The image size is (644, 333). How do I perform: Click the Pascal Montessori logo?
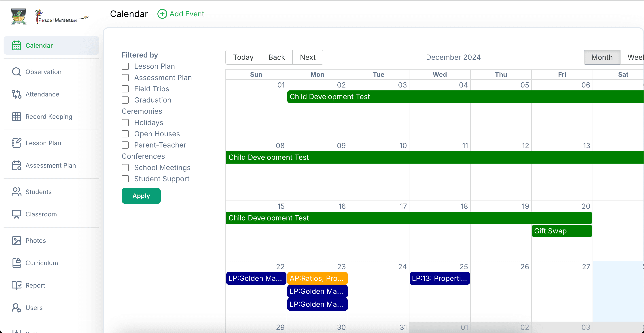pos(62,17)
